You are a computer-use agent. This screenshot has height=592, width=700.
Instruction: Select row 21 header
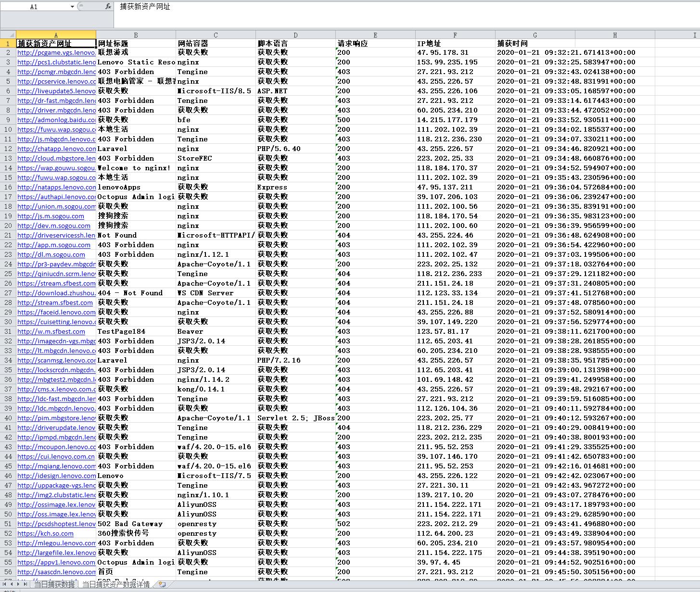[8, 235]
